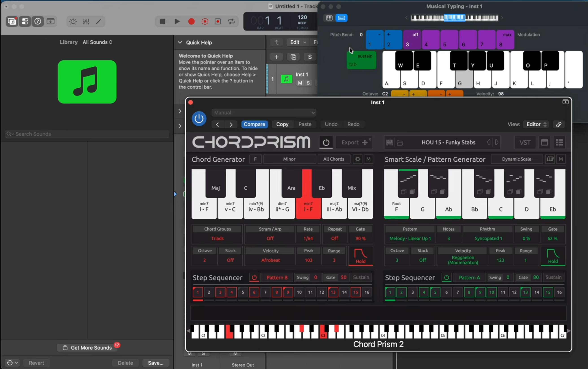The image size is (588, 369).
Task: Open the Edit menu in tracks area
Action: pos(298,42)
